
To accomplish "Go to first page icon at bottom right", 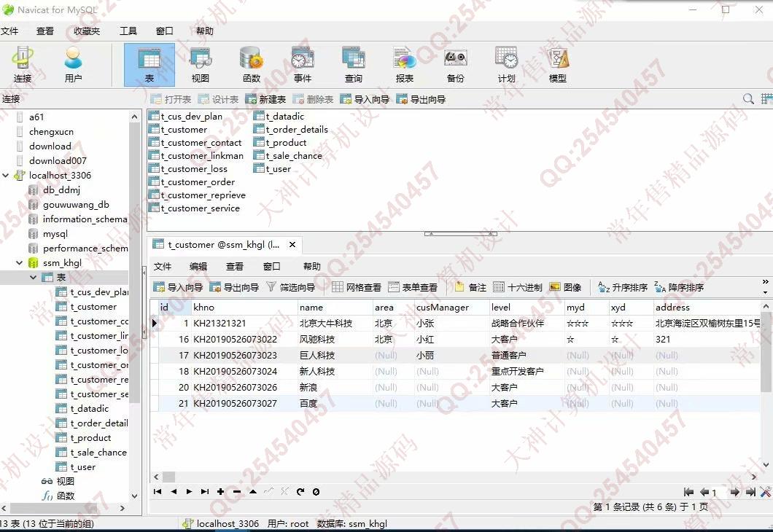I will tap(688, 492).
